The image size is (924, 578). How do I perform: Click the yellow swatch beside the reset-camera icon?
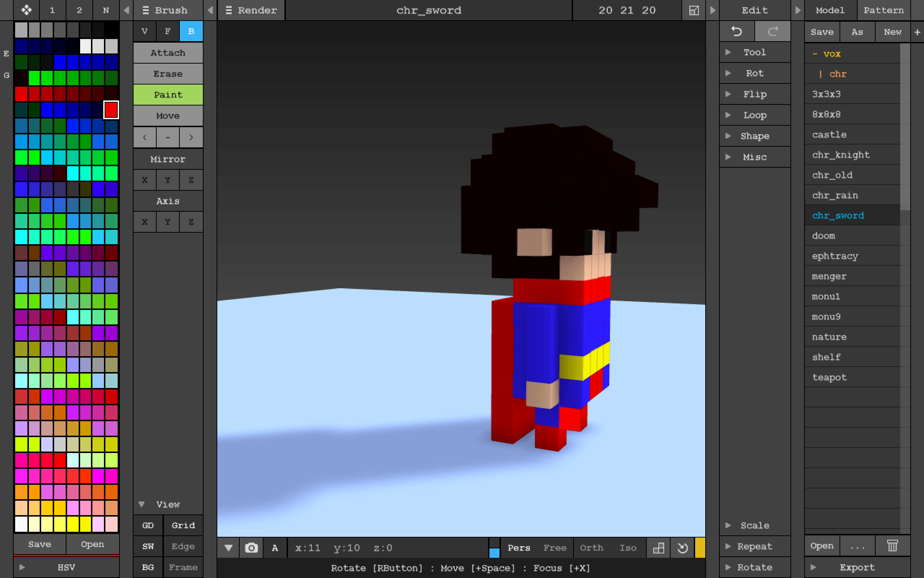click(700, 548)
